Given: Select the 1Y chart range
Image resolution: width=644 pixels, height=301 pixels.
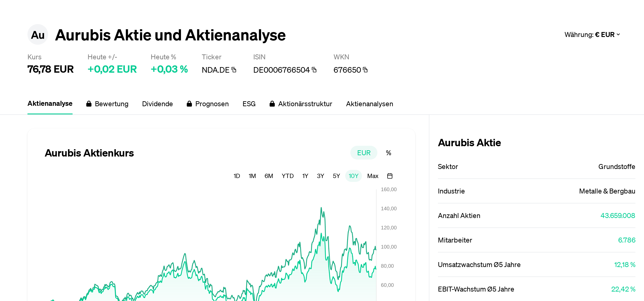Looking at the screenshot, I should [x=305, y=176].
